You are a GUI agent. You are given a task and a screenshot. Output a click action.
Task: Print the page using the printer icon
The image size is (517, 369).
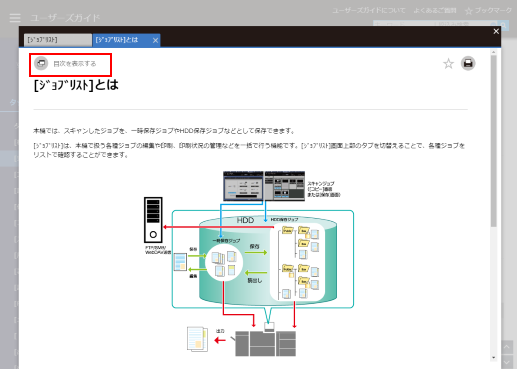point(468,63)
